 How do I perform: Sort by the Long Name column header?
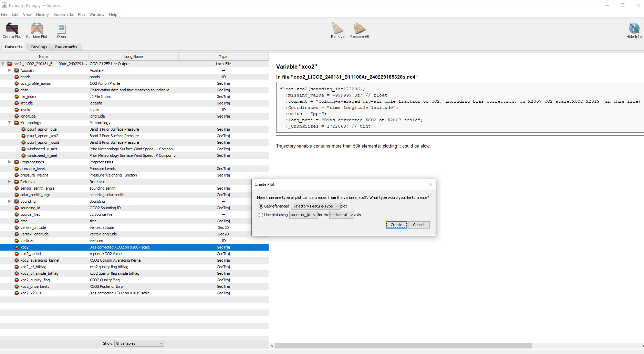point(133,57)
